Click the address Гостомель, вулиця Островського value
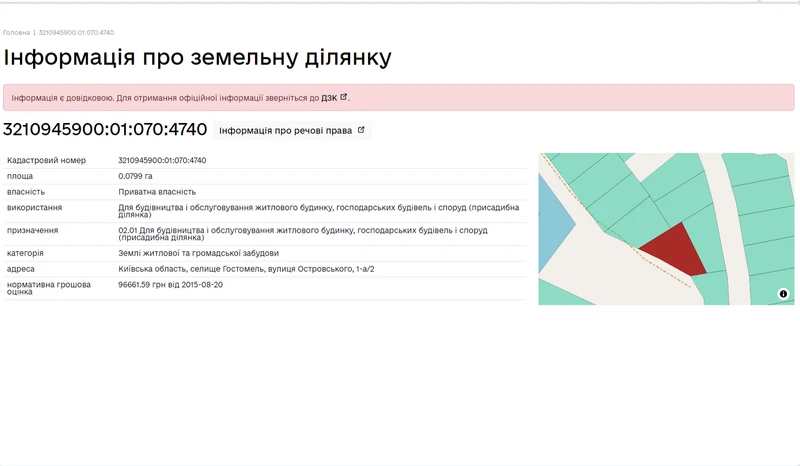Image resolution: width=800 pixels, height=466 pixels. pyautogui.click(x=246, y=269)
